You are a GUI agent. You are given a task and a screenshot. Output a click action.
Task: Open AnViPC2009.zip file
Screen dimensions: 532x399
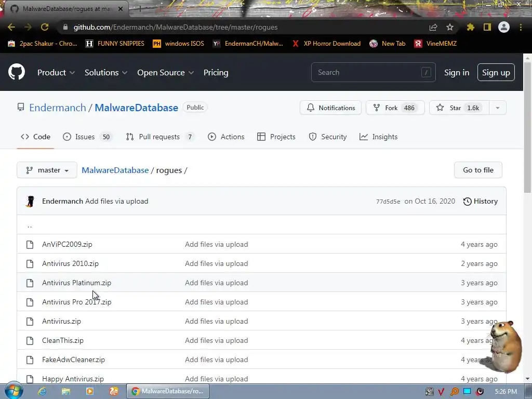67,244
